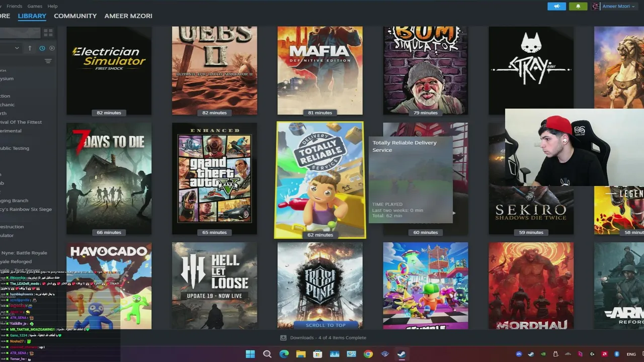Screen dimensions: 644x362
Task: Select the Mordhau game cover
Action: pyautogui.click(x=531, y=286)
